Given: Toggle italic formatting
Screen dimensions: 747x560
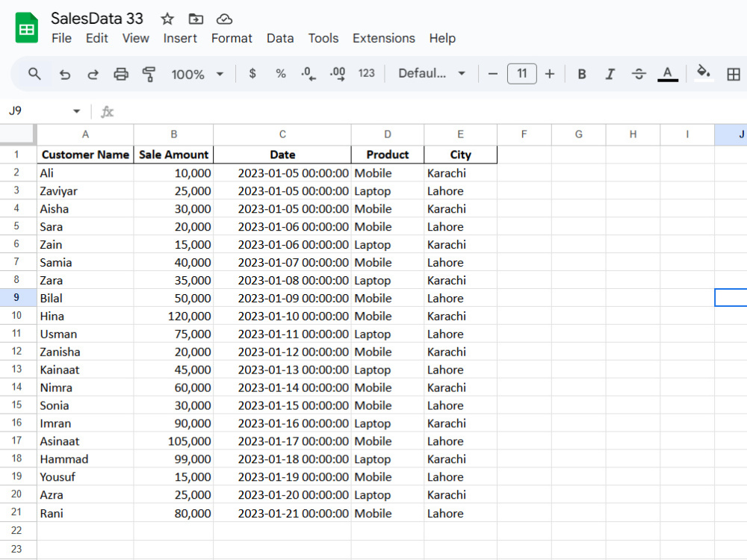Looking at the screenshot, I should (x=610, y=74).
